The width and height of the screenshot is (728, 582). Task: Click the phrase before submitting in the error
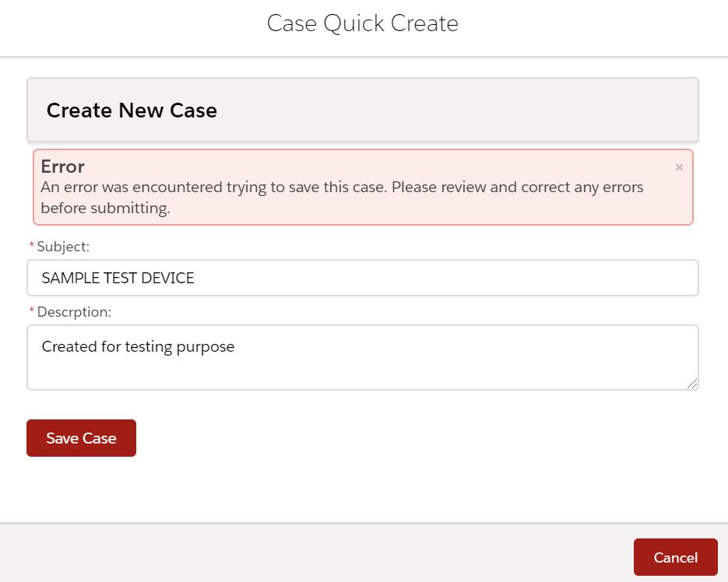(105, 209)
